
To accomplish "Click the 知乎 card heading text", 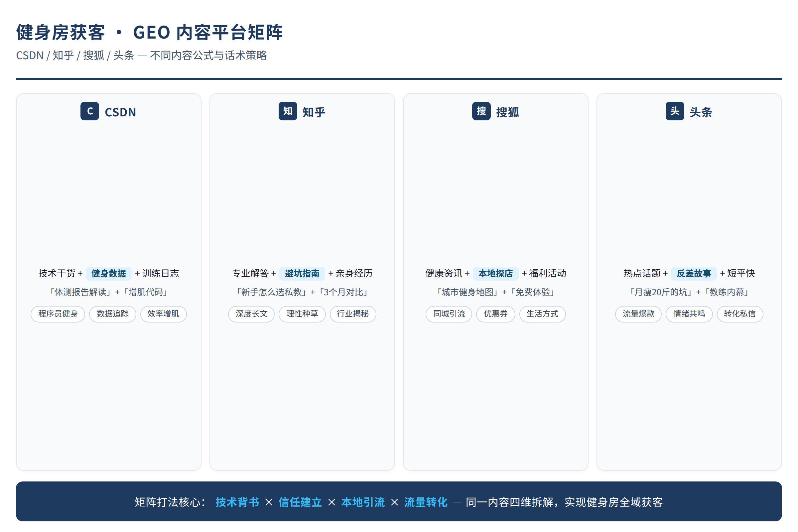I will click(x=314, y=112).
